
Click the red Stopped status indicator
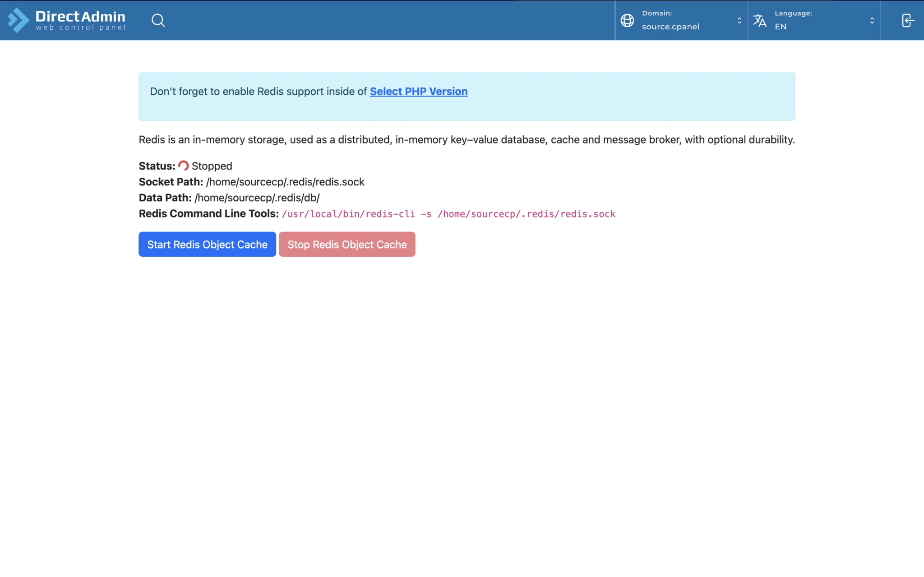[x=183, y=166]
